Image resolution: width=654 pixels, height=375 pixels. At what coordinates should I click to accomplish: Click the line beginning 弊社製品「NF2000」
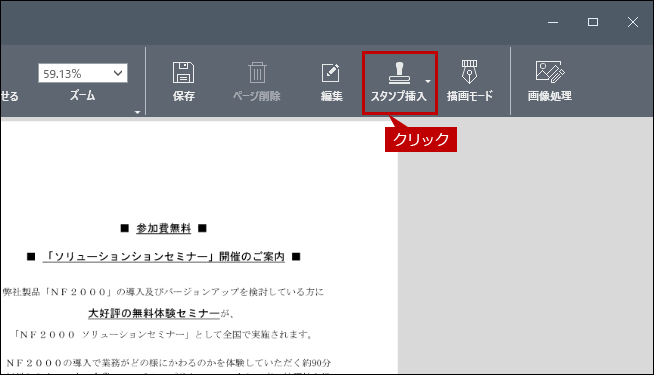pos(163,292)
